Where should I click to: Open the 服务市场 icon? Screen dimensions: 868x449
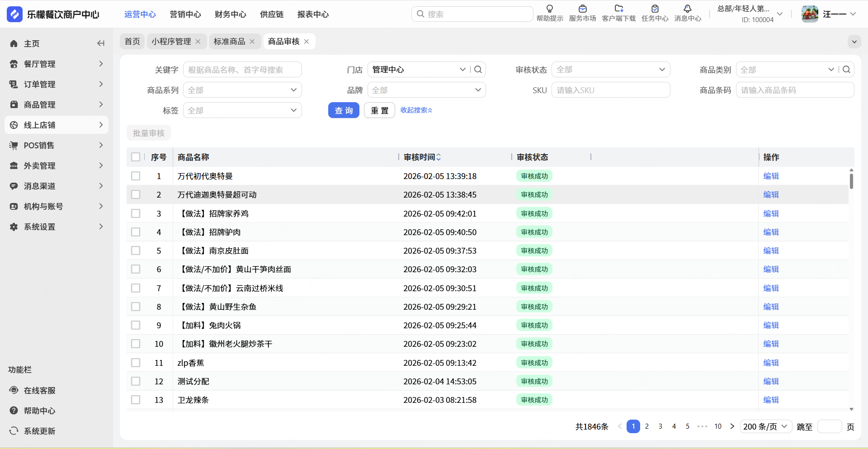point(582,9)
